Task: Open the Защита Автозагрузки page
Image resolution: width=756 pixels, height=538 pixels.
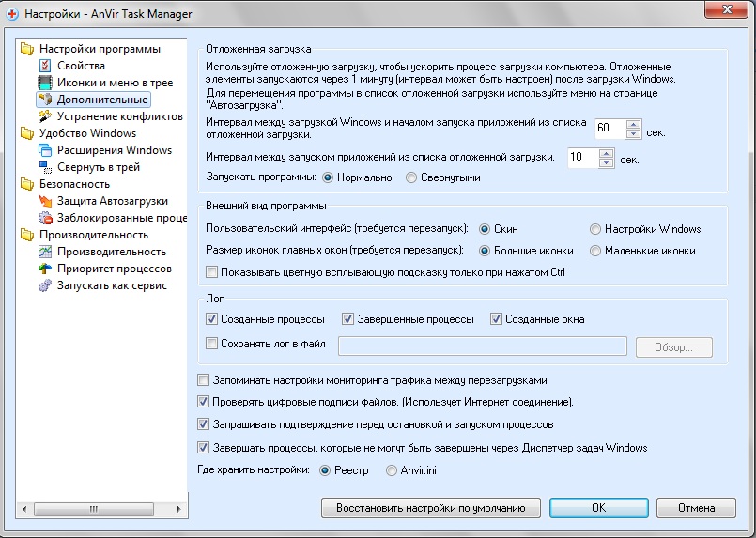Action: click(x=113, y=201)
